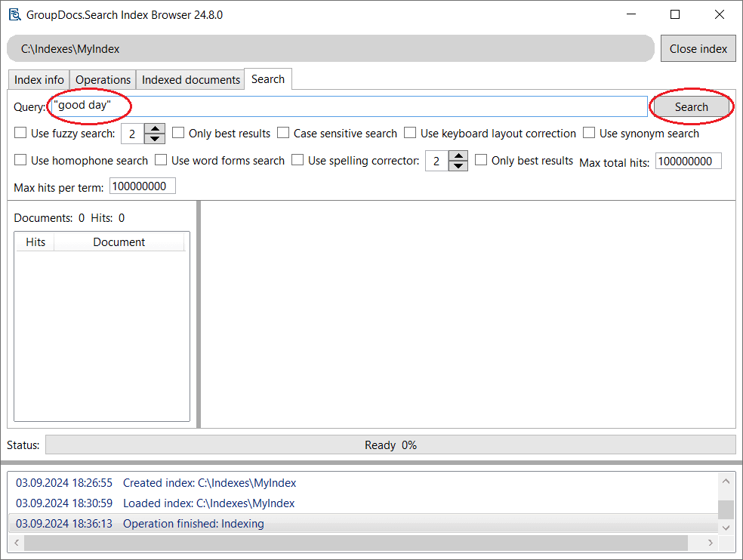Image resolution: width=743 pixels, height=560 pixels.
Task: Click the log vertical scrollbar thumb
Action: tap(726, 509)
